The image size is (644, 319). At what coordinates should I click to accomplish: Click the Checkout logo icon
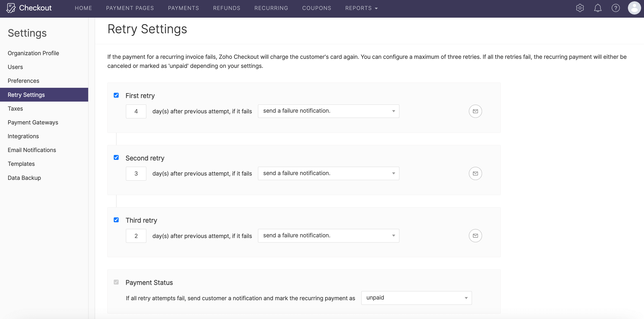tap(11, 8)
